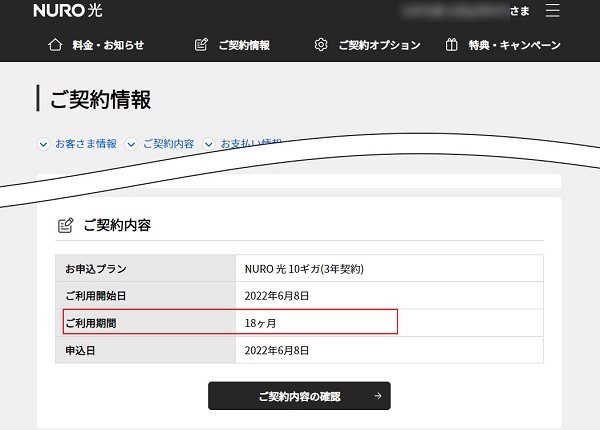The width and height of the screenshot is (600, 430).
Task: Click the ご契約内容の確認 button
Action: [299, 396]
